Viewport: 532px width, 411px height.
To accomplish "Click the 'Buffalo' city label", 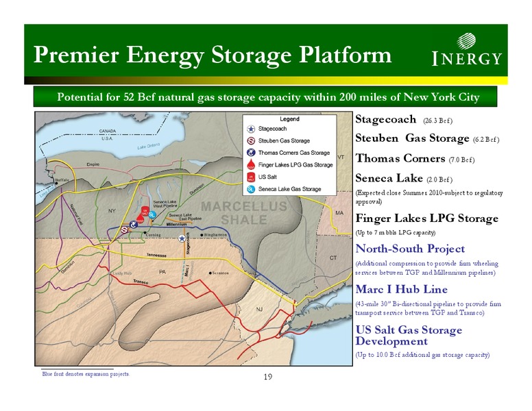I will click(62, 180).
